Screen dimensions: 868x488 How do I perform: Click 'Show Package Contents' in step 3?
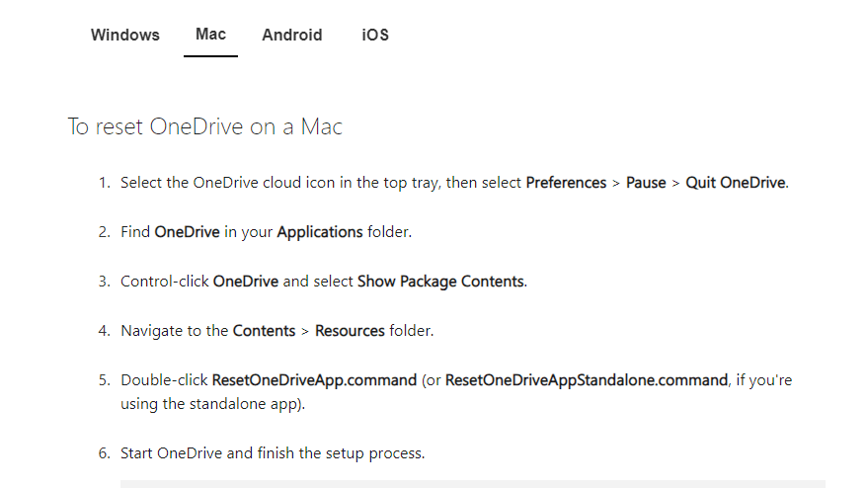pos(440,282)
